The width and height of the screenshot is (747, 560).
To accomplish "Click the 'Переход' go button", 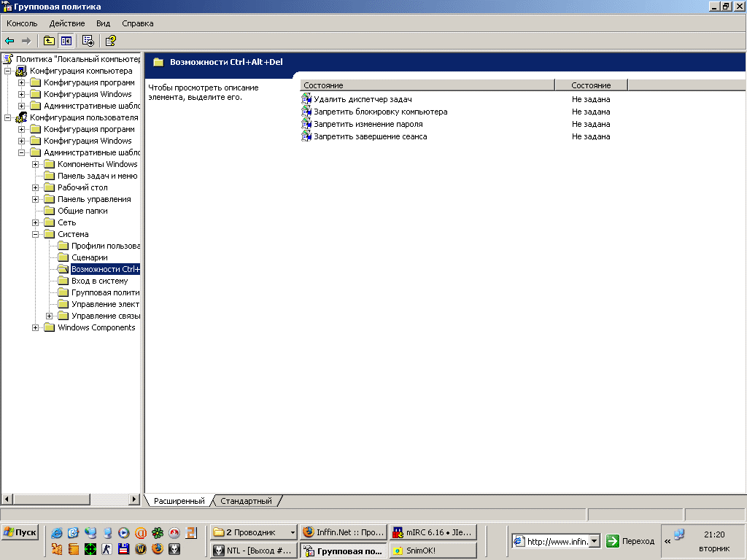I will click(x=631, y=541).
